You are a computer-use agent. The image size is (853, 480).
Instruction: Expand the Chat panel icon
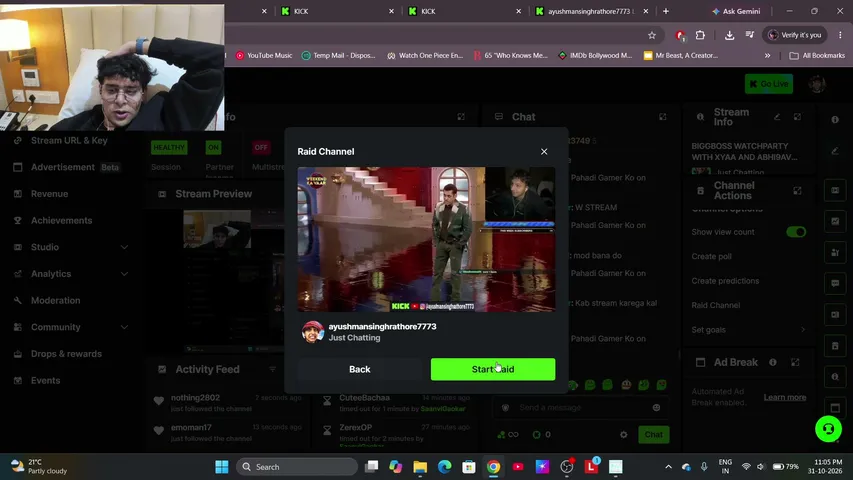663,117
